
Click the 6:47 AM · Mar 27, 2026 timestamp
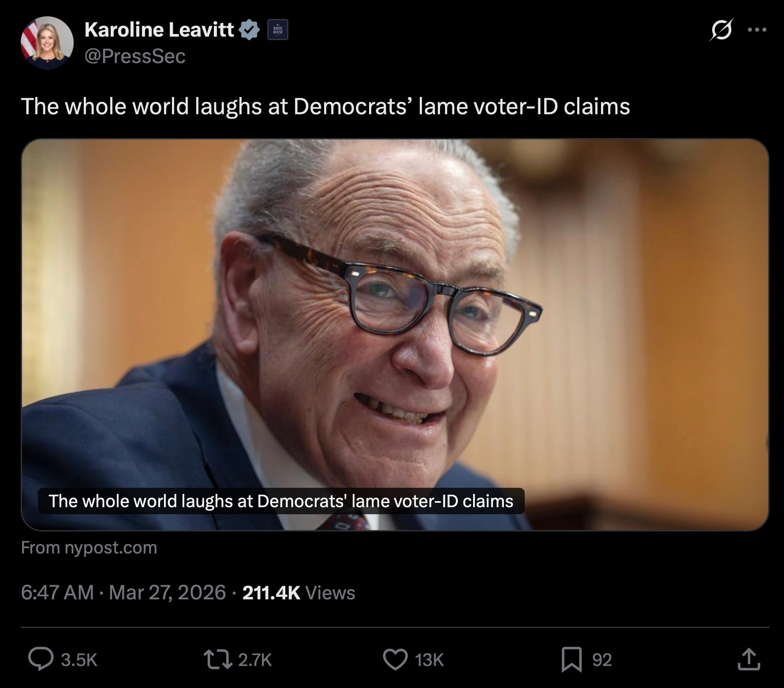[123, 592]
